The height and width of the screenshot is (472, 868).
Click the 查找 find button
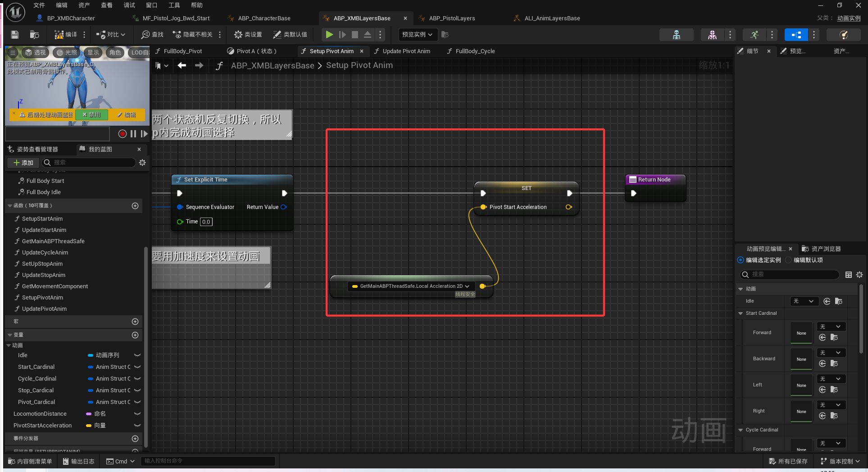152,35
